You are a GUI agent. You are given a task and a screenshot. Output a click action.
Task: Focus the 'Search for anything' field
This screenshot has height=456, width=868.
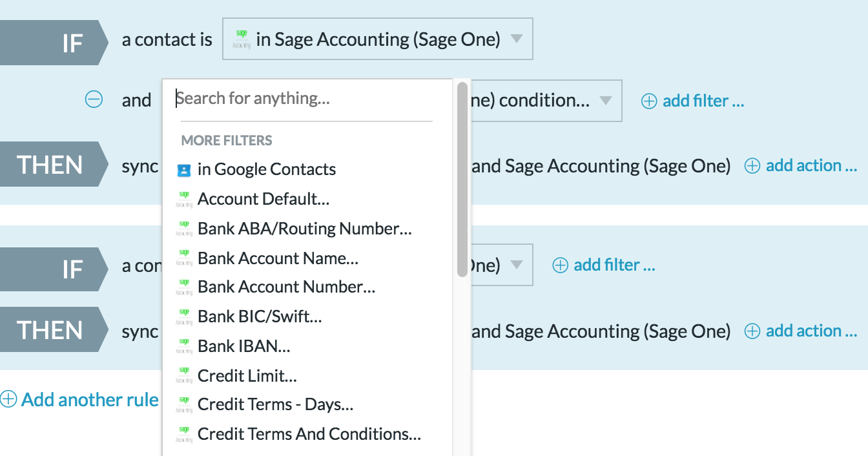(304, 99)
